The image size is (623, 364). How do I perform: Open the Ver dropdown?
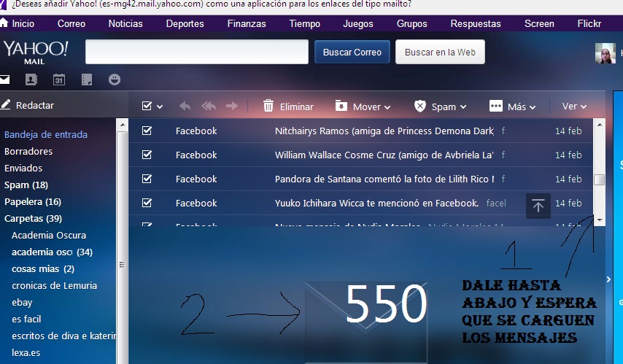pos(574,107)
